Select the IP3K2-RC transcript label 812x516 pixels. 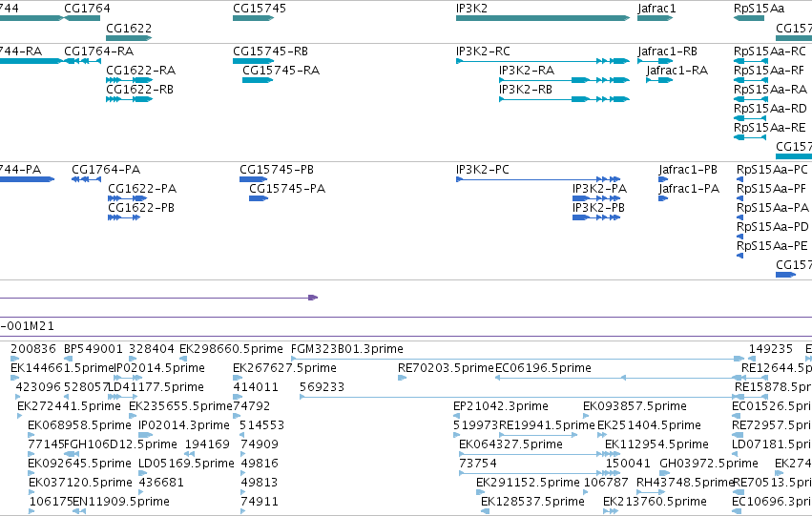point(483,52)
